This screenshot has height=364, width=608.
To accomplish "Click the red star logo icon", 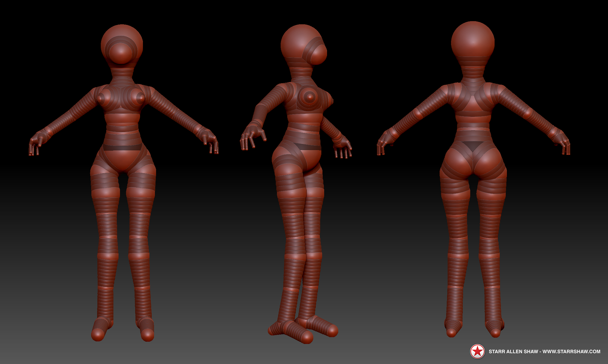I will [x=477, y=351].
